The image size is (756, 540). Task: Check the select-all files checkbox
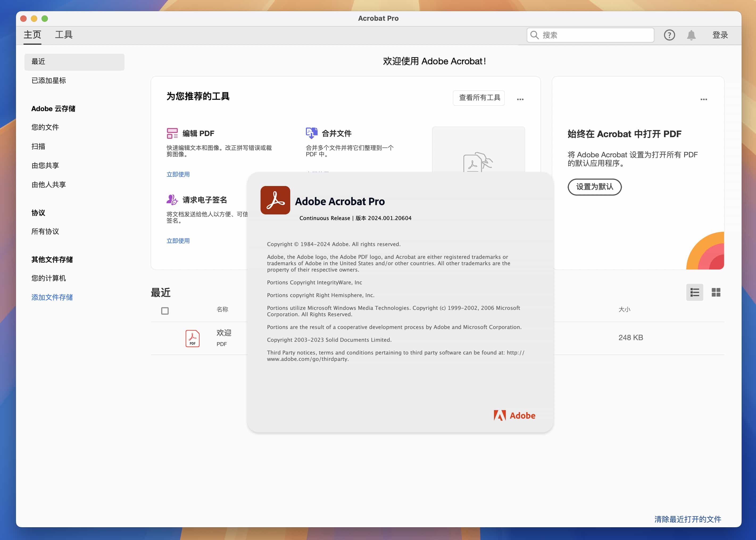(x=165, y=311)
